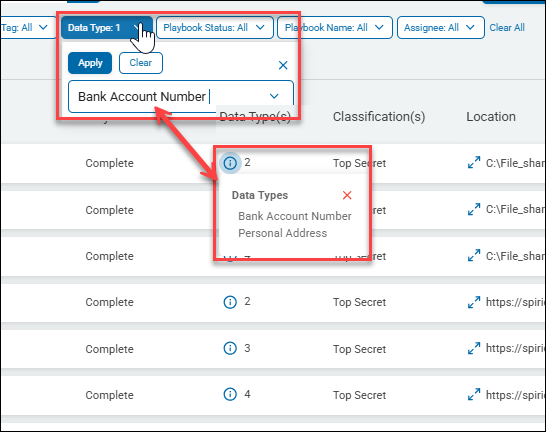Click the Clear button in filter panel
546x432 pixels.
tap(141, 63)
